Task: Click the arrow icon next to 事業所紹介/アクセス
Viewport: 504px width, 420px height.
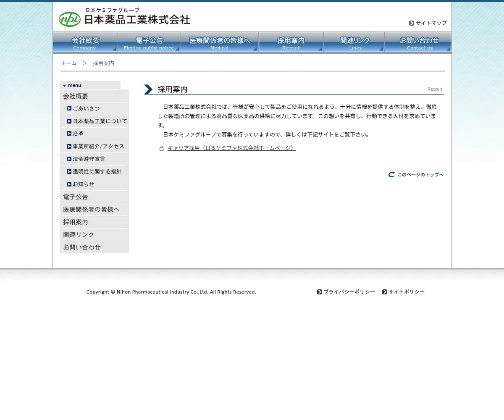Action: (x=69, y=146)
